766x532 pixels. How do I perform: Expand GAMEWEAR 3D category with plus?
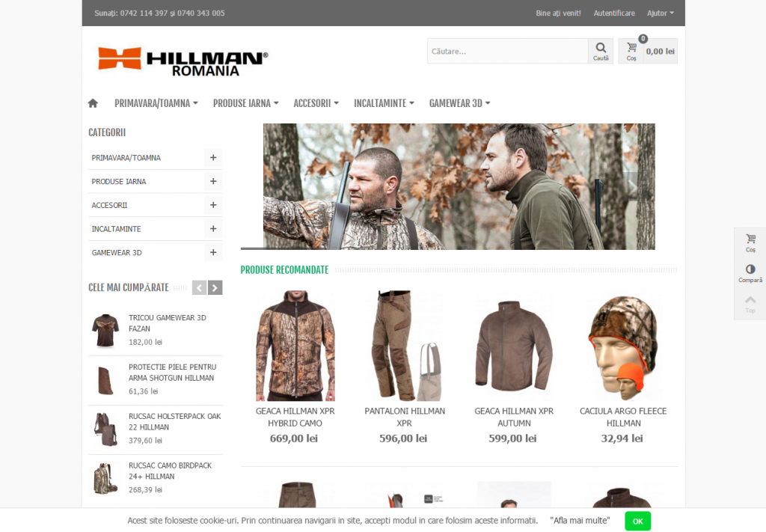click(213, 253)
